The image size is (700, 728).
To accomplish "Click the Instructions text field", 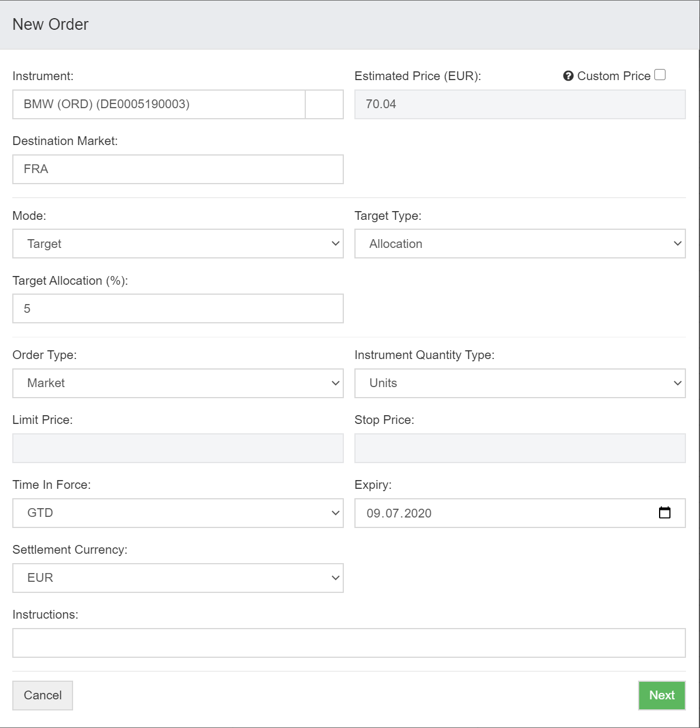I will tap(349, 643).
